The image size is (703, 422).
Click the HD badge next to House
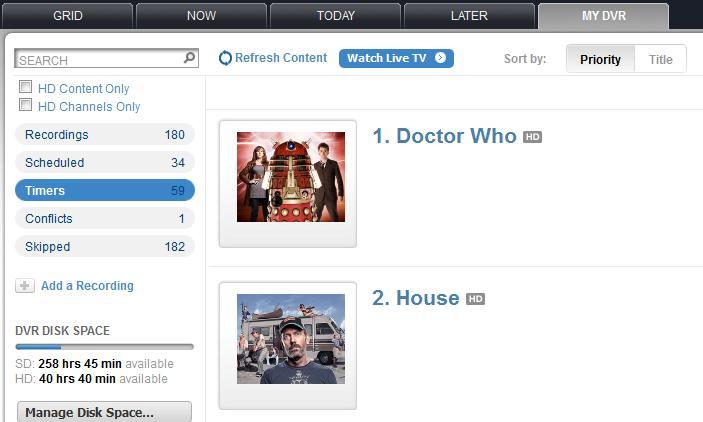475,299
